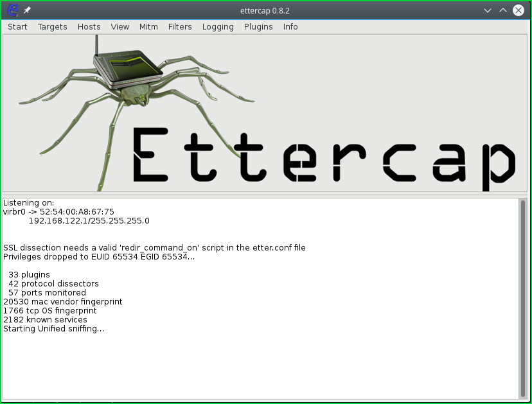Open the Mitm menu
The image size is (532, 404).
coord(148,27)
